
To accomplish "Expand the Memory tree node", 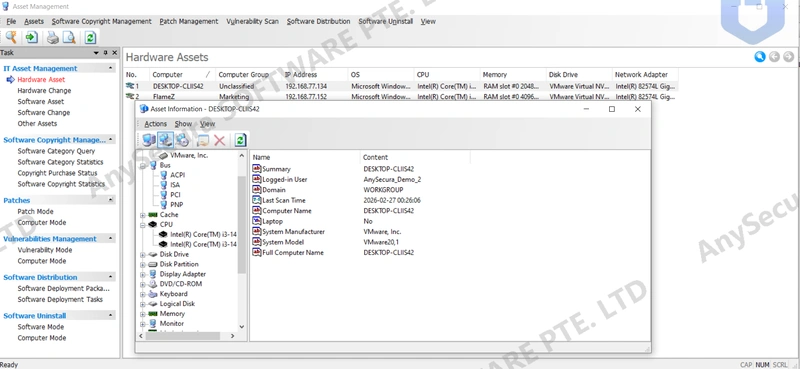I will [x=143, y=314].
